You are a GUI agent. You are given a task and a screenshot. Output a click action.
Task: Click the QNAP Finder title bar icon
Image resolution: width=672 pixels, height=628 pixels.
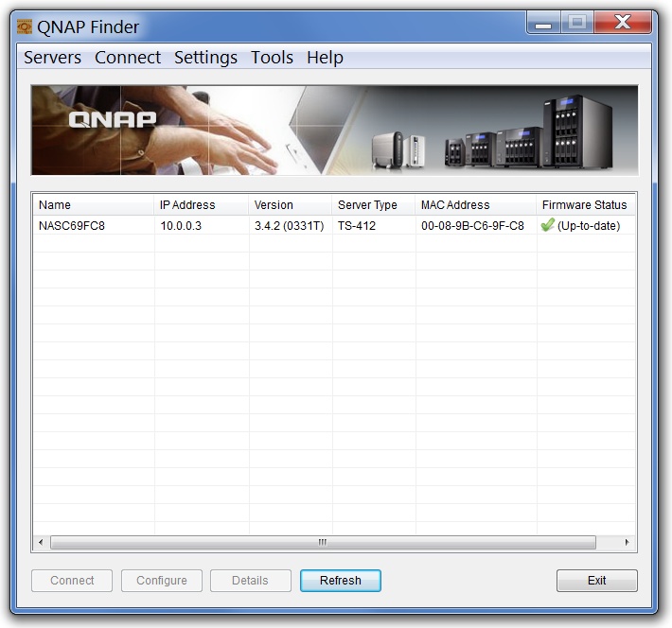[25, 26]
